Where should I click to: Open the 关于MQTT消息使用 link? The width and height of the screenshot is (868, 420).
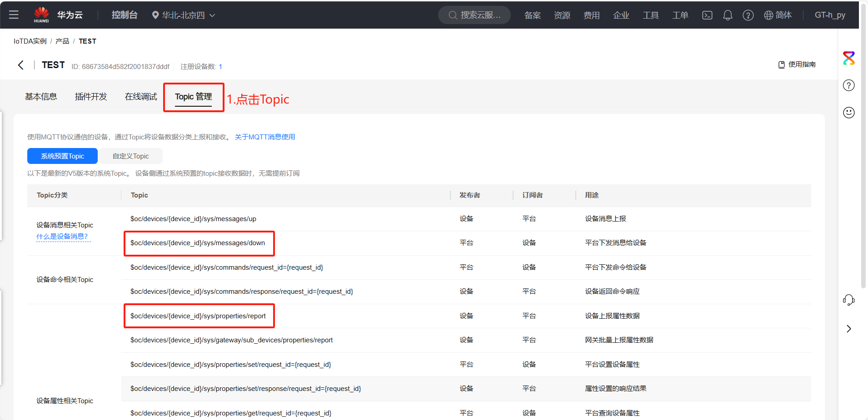pos(265,137)
